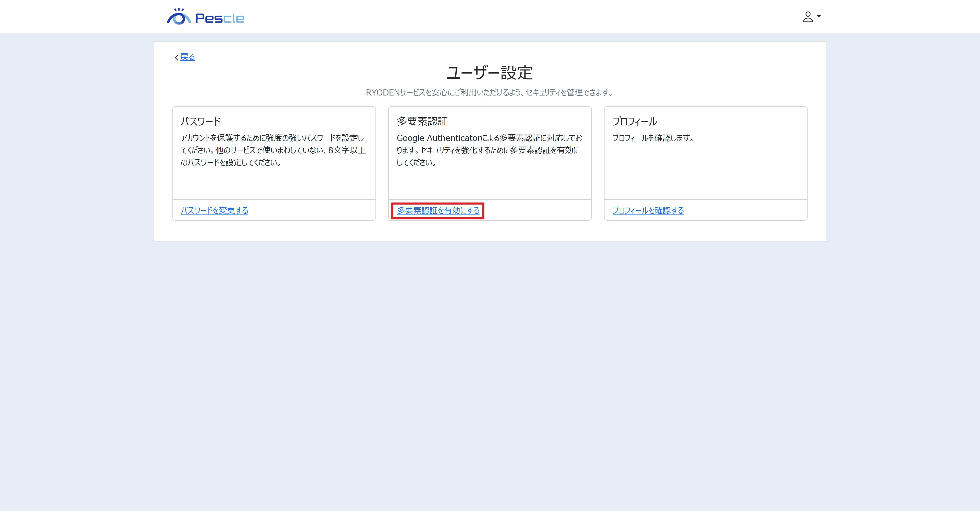980x511 pixels.
Task: Enable MFA via 多要素認証を有効にする link
Action: click(438, 210)
